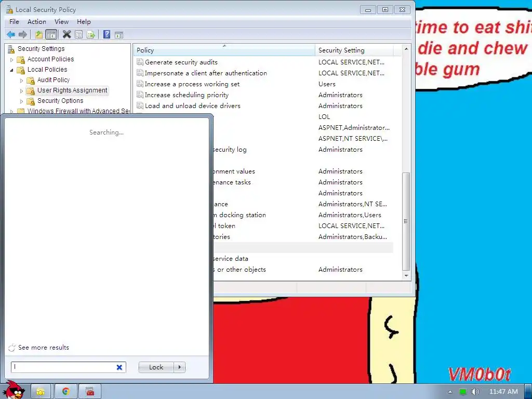Click the 11:47 AM taskbar clock
The height and width of the screenshot is (399, 532).
coord(503,392)
